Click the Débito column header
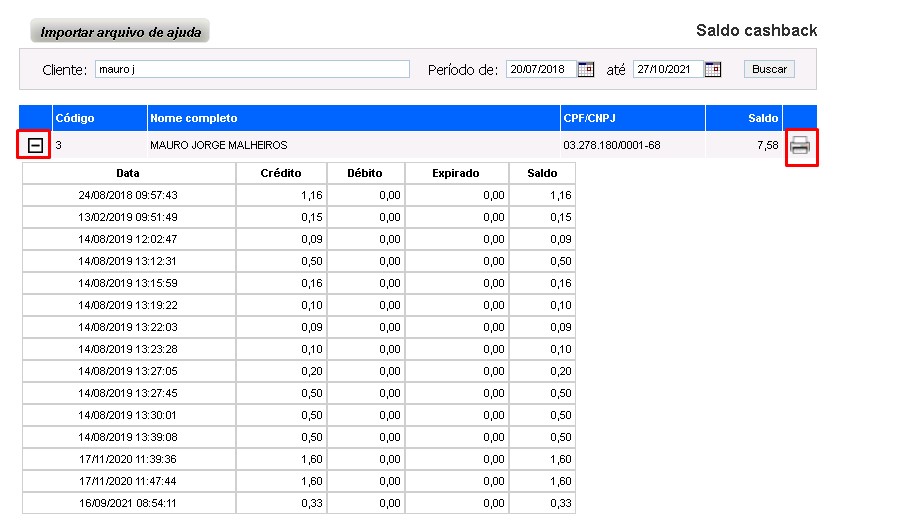The width and height of the screenshot is (902, 532). coord(365,173)
